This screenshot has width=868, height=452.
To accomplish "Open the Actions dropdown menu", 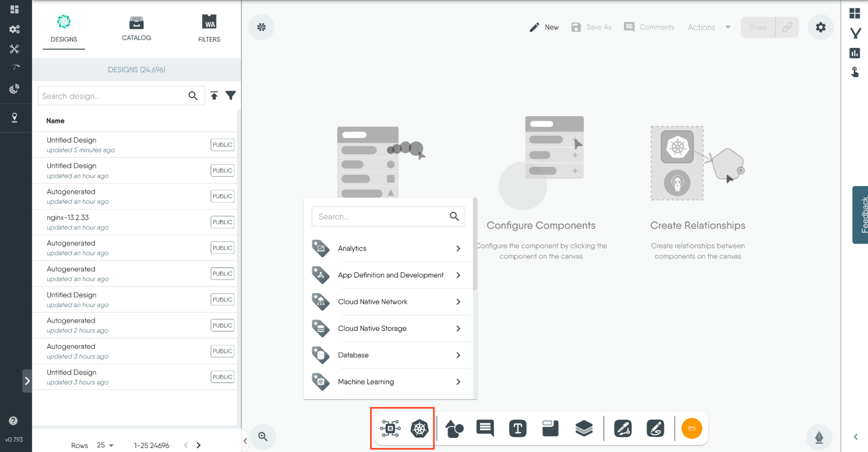I will click(709, 28).
